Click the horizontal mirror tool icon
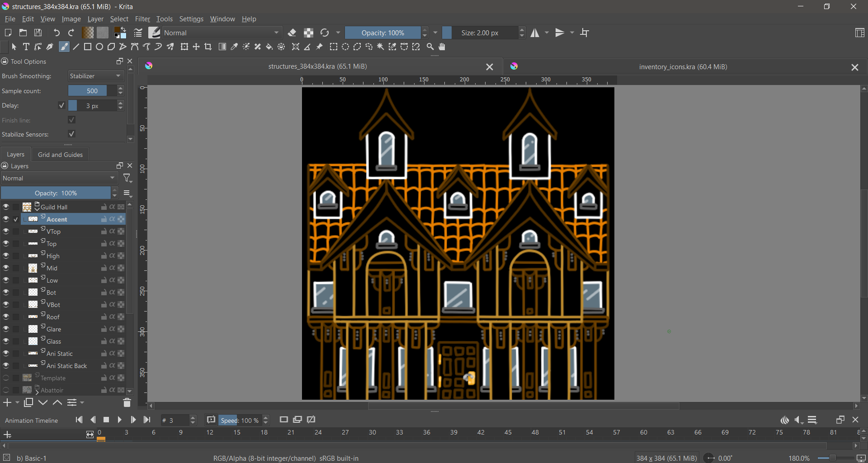This screenshot has height=463, width=868. pos(535,33)
